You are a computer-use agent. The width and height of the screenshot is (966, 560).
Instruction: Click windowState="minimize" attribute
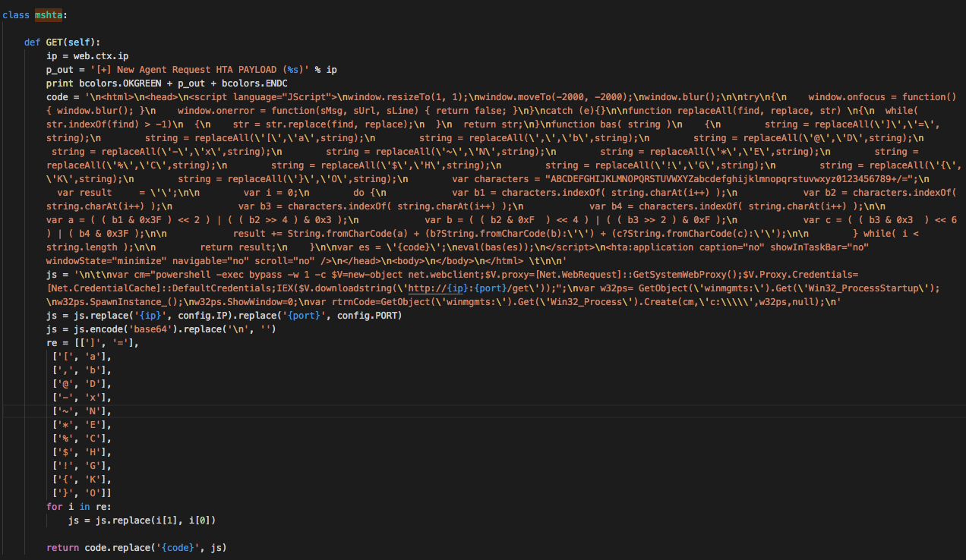pyautogui.click(x=106, y=260)
